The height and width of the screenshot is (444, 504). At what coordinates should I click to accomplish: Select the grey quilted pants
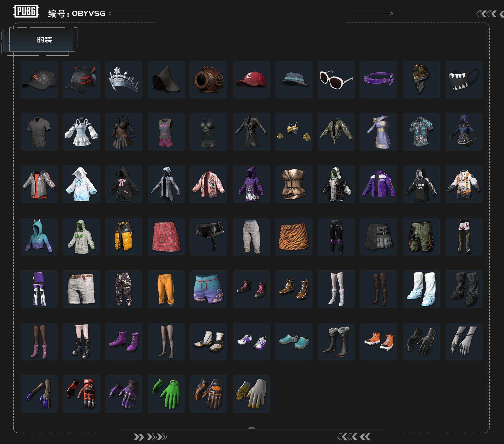click(x=251, y=237)
